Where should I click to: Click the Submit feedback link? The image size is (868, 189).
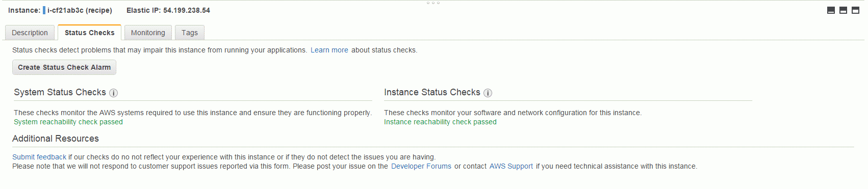click(x=39, y=157)
